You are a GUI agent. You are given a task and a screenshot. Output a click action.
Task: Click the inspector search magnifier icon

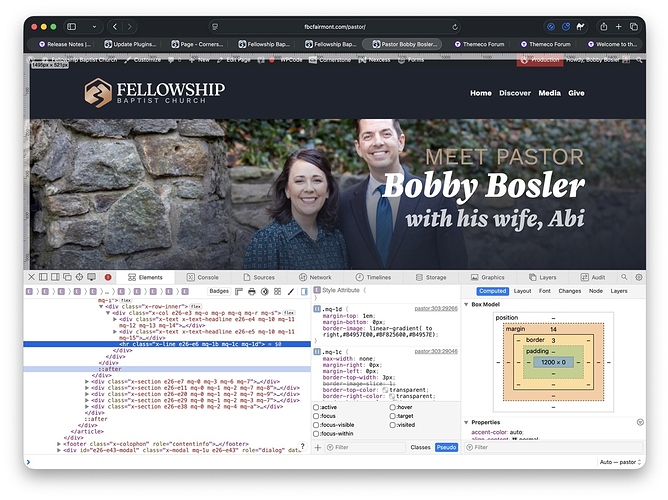624,277
